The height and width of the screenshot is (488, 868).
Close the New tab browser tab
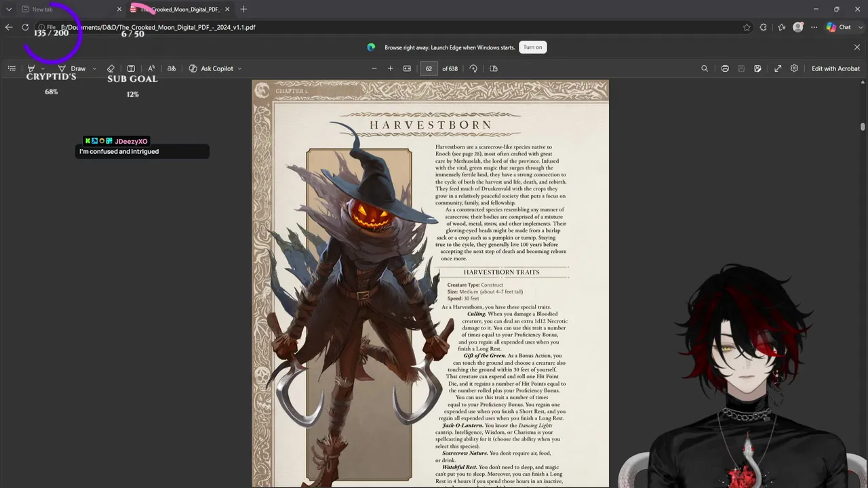119,9
